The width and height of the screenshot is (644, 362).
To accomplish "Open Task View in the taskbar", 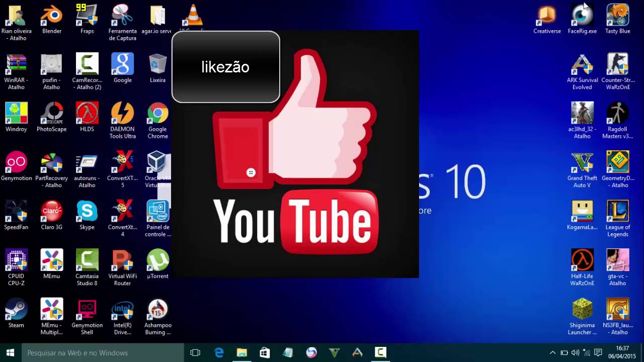I will pyautogui.click(x=195, y=353).
